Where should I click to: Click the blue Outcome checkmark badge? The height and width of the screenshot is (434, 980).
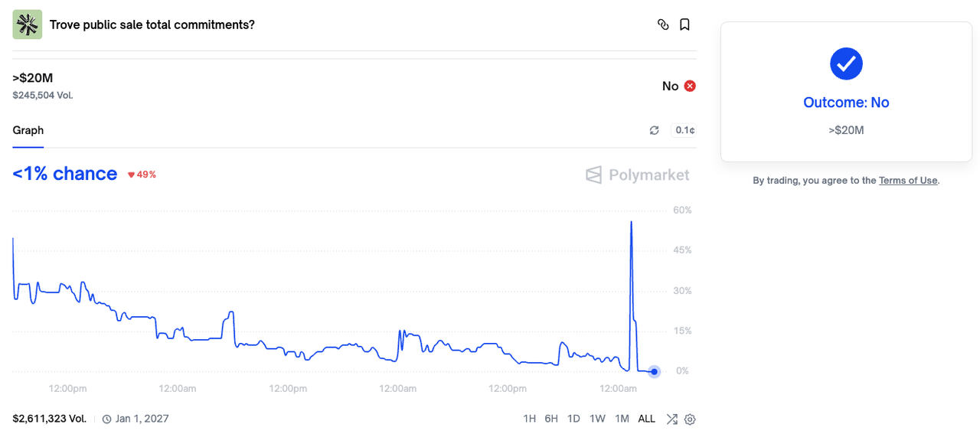click(846, 64)
